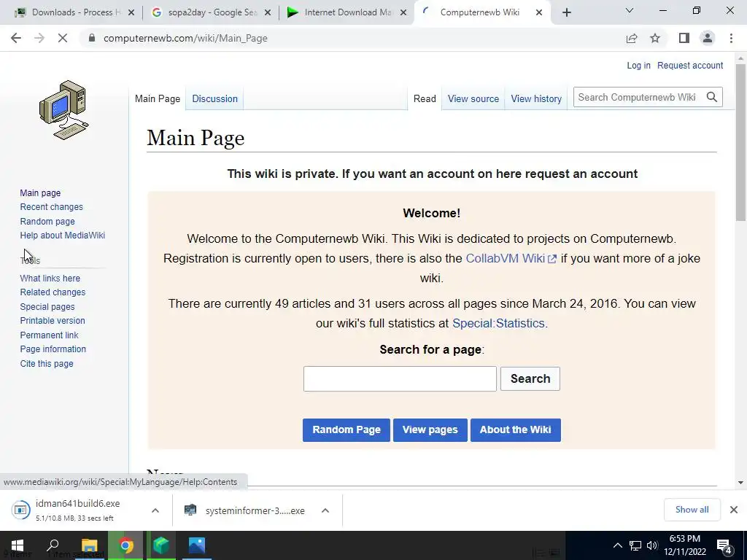Click the Log in link
The height and width of the screenshot is (560, 747).
[638, 65]
